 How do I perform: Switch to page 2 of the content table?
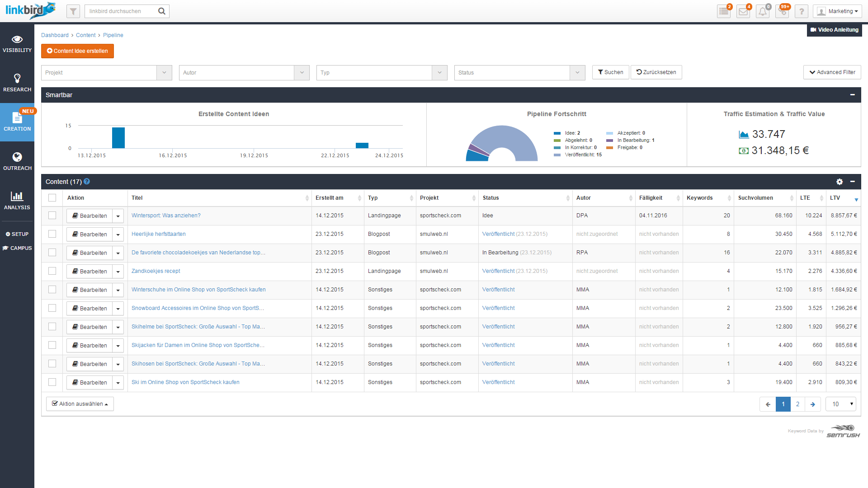(797, 404)
